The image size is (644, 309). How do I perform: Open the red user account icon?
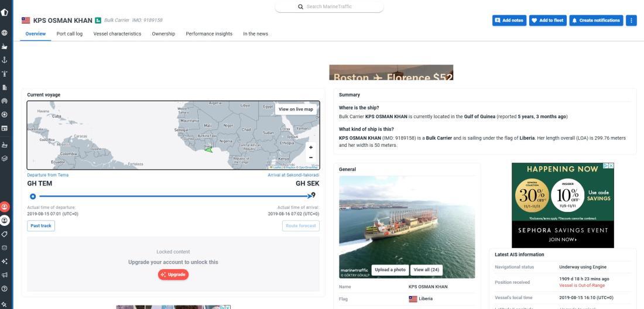5,207
